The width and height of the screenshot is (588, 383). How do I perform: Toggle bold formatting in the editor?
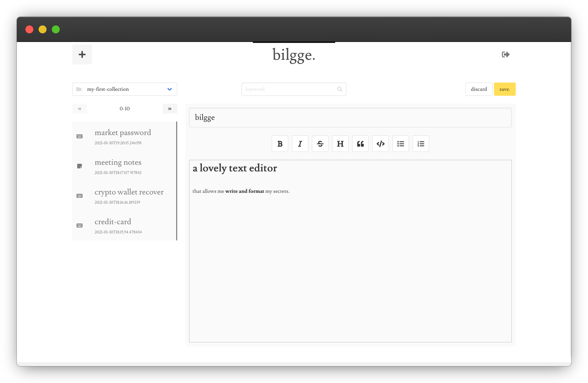tap(280, 144)
